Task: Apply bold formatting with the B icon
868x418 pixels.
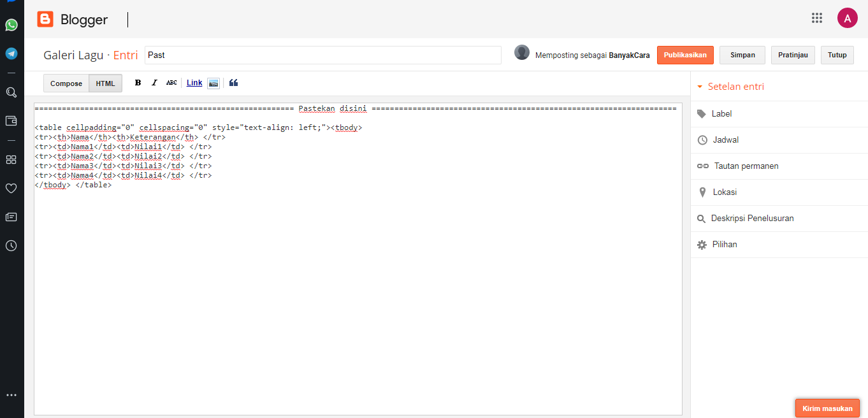Action: pyautogui.click(x=138, y=83)
